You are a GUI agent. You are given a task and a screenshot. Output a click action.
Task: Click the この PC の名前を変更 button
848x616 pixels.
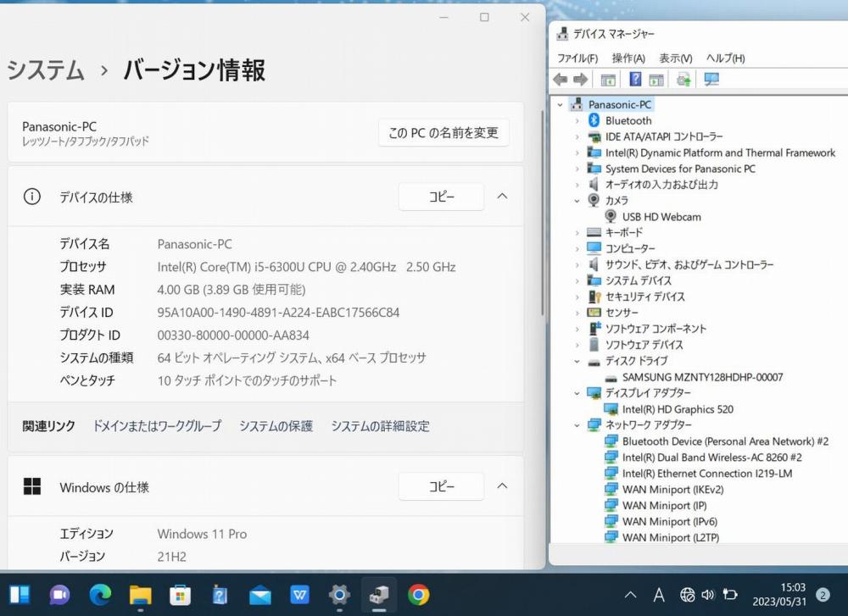[444, 132]
